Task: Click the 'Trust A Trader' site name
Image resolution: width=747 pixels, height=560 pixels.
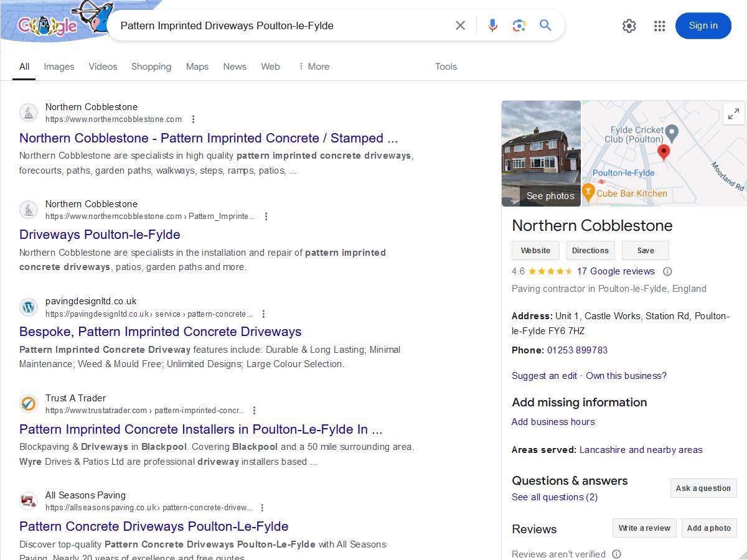Action: [75, 398]
